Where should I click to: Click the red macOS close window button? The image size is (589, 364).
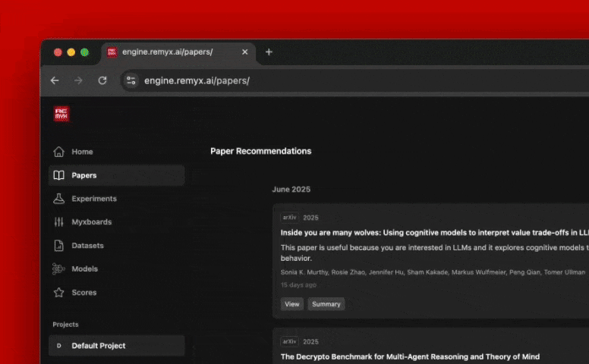[x=58, y=52]
